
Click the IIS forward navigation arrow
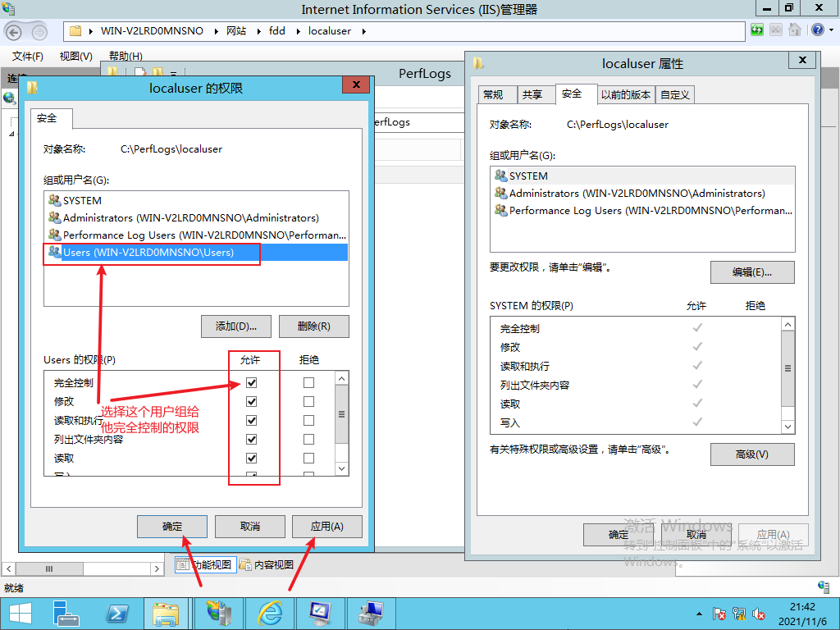[39, 32]
